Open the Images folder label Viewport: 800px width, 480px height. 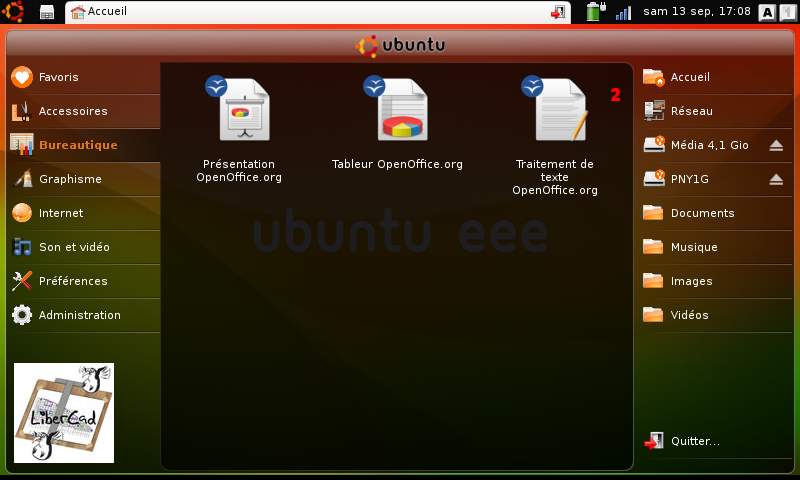tap(691, 281)
